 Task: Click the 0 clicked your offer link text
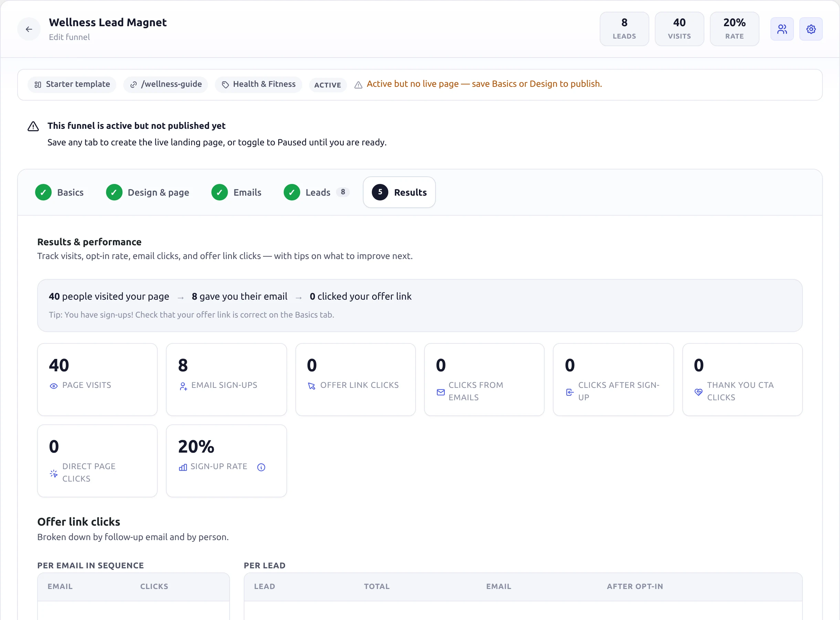point(360,296)
